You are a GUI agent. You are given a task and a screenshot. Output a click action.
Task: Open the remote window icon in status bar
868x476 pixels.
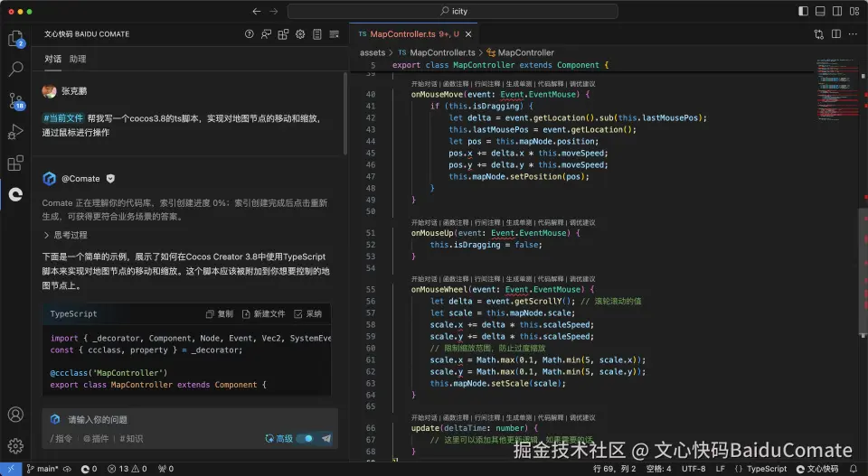(11, 469)
